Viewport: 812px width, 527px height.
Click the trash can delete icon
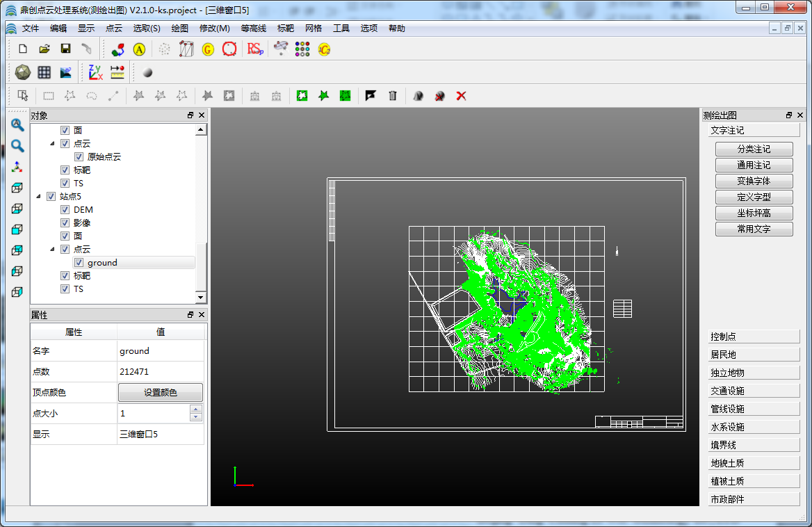pos(392,96)
